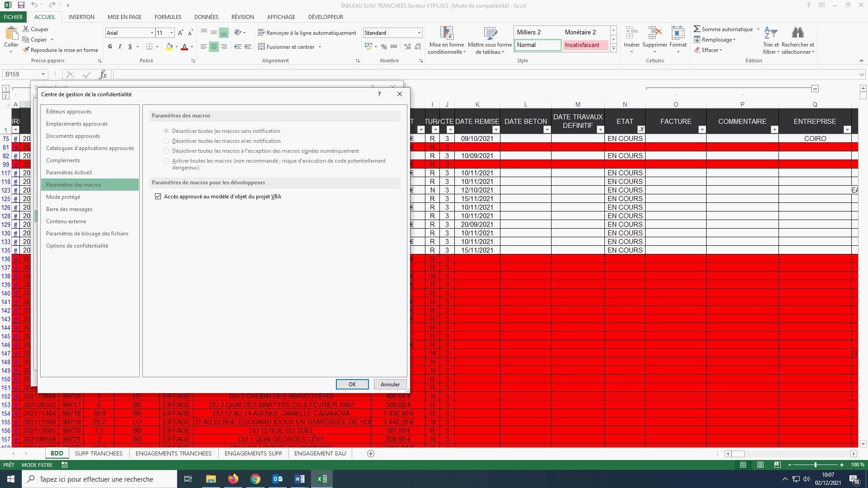Click OK in the confidentiality center dialog
Screen dimensions: 868x488
pos(352,385)
